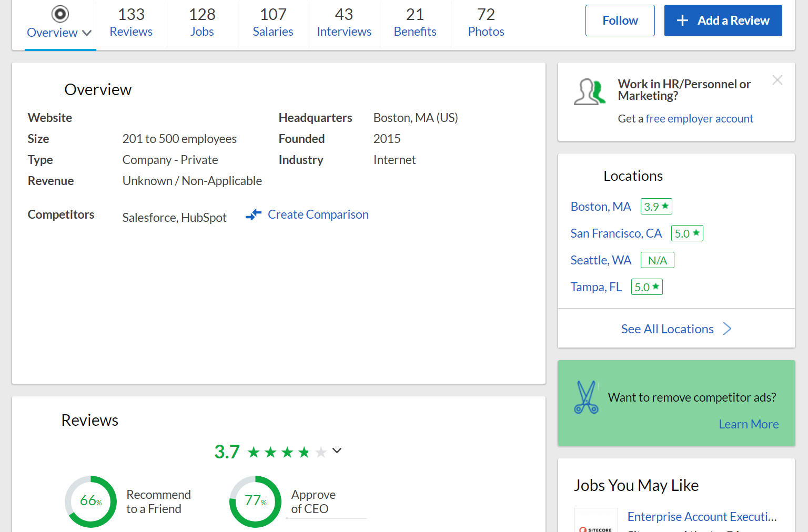
Task: Click the Salesforce, HubSpot competitors text
Action: (175, 218)
